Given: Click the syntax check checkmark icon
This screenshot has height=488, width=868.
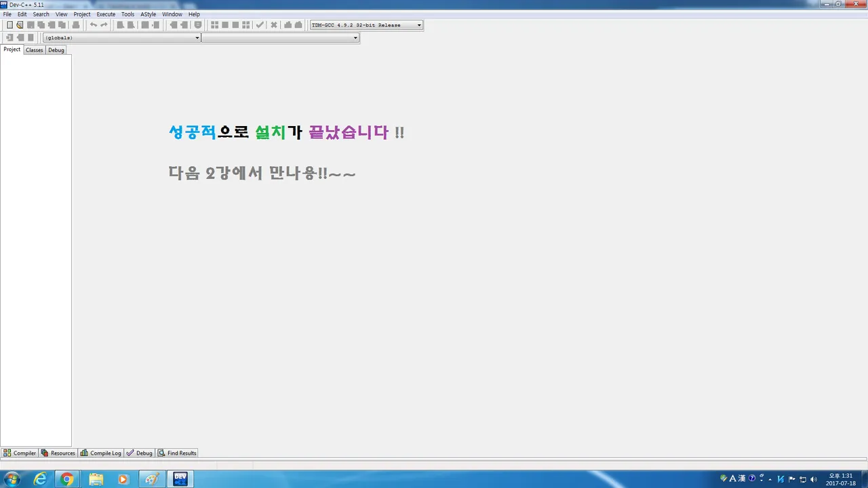Looking at the screenshot, I should (259, 25).
